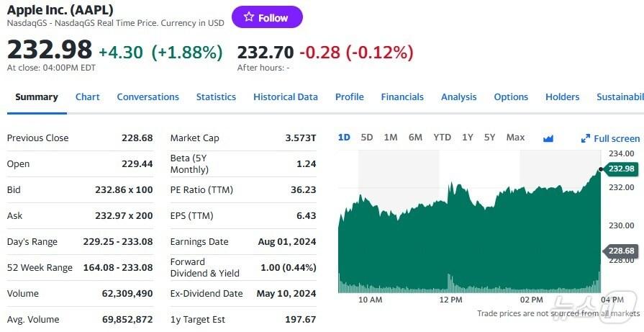Click the 232.98 current price marker

click(x=621, y=169)
